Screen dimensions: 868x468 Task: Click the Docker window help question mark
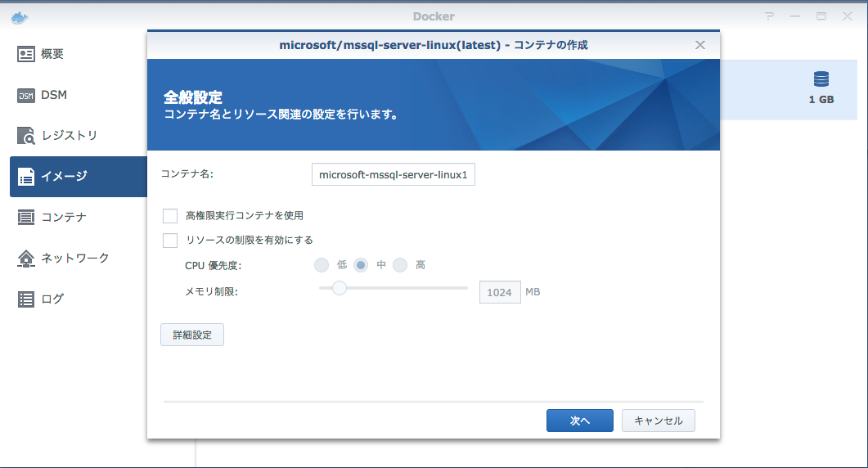(x=770, y=16)
